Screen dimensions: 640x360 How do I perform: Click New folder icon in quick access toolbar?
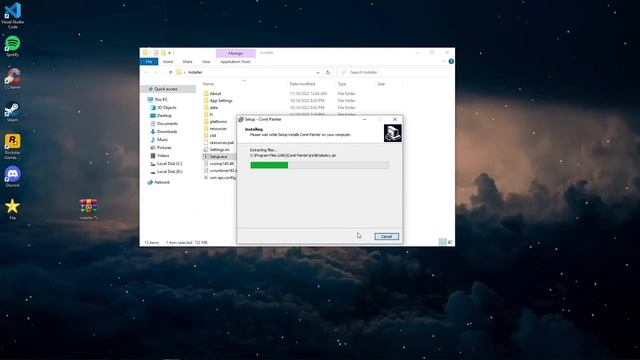click(164, 53)
